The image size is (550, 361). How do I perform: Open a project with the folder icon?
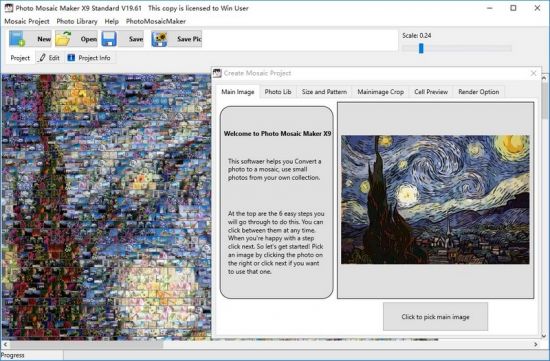point(63,39)
